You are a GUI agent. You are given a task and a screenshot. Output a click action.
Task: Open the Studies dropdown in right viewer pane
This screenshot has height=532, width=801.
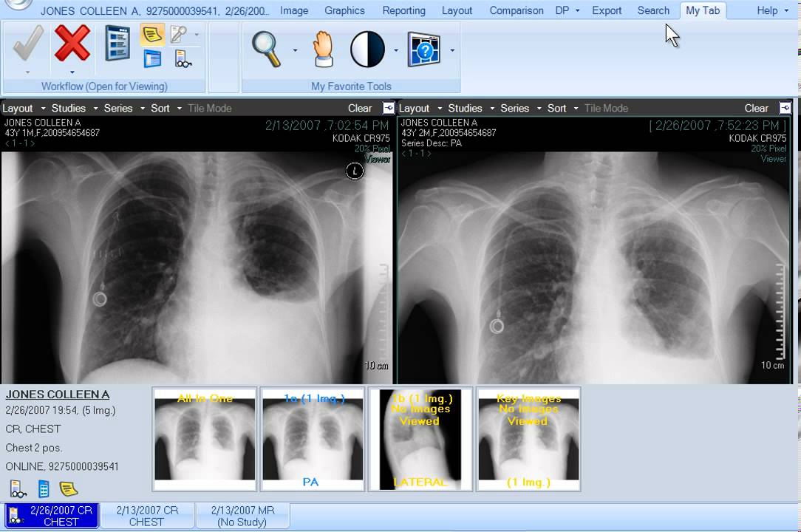pos(471,109)
